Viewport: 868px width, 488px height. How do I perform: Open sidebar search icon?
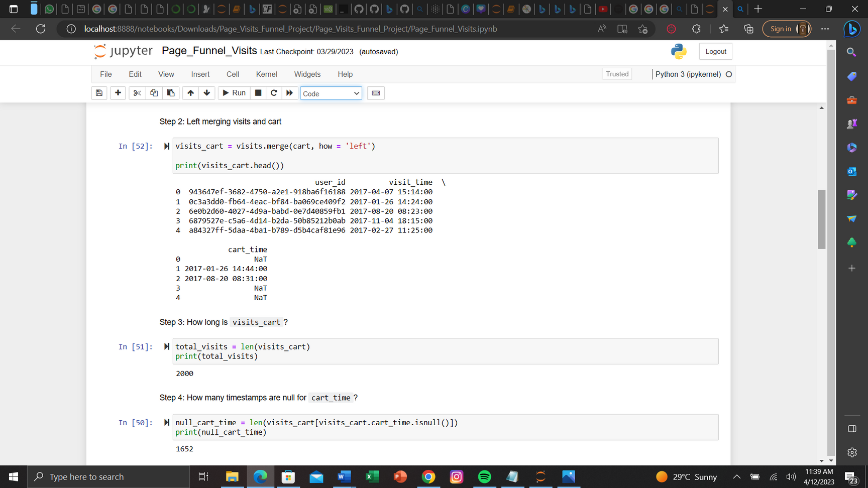(851, 52)
